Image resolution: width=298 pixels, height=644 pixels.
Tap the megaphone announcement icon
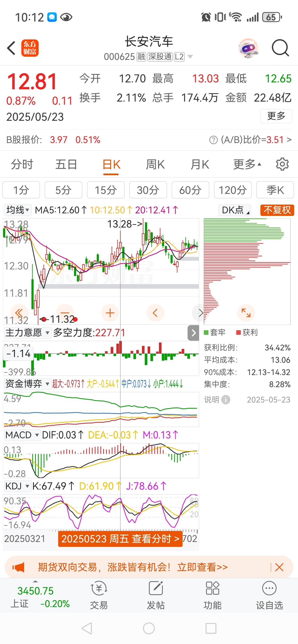tap(18, 567)
